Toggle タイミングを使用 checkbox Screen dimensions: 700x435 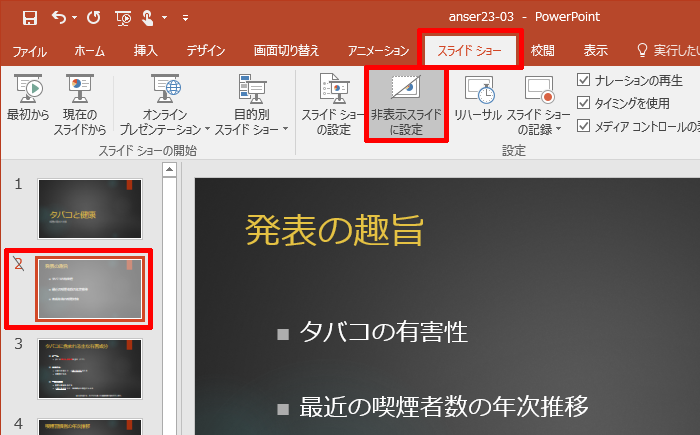(x=583, y=103)
